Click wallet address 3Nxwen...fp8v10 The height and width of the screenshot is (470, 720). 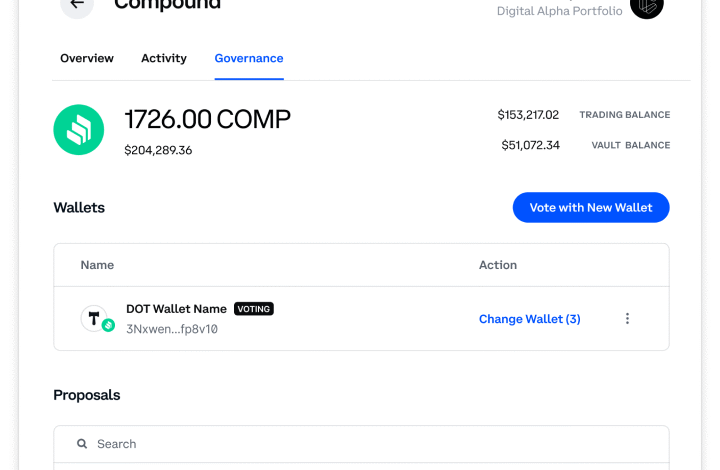(172, 329)
